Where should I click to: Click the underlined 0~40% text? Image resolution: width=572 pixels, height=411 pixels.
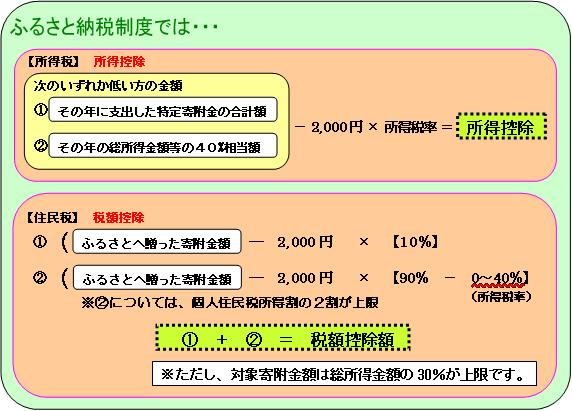click(498, 279)
